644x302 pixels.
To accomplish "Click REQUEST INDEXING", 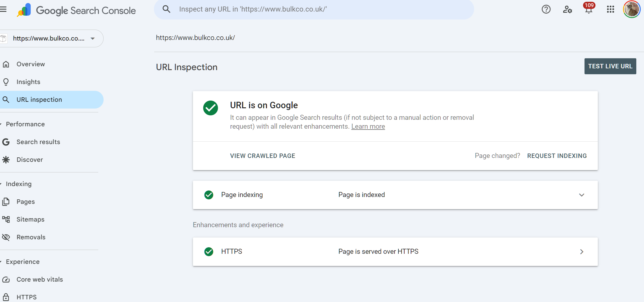I will coord(557,156).
